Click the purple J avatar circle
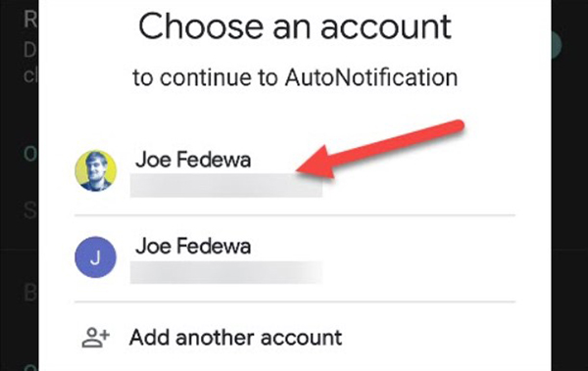Screen dimensions: 588x371 tap(96, 257)
